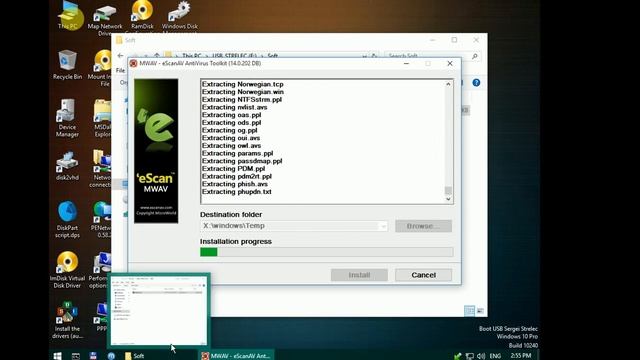Screen dimensions: 640x360
Task: Click the Windows Start button
Action: tap(58, 356)
